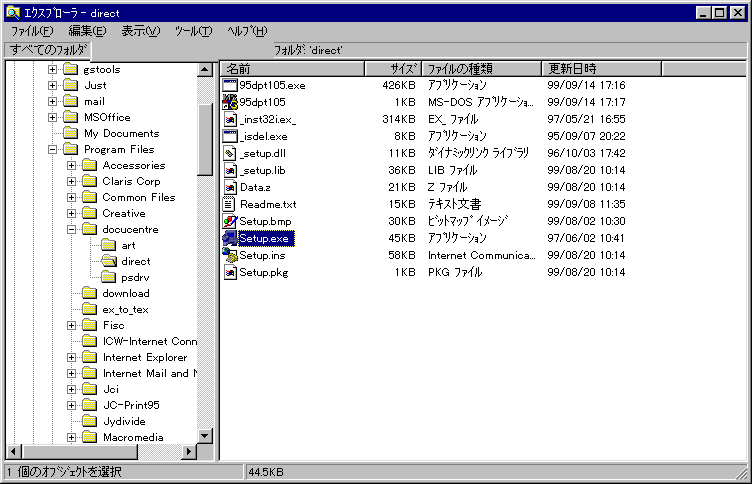
Task: Select the art folder icon
Action: (x=109, y=246)
